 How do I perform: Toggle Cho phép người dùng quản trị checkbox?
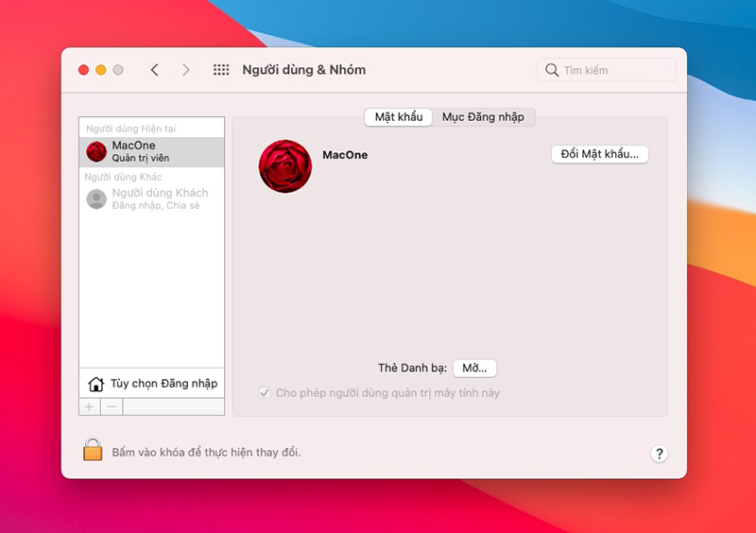pyautogui.click(x=265, y=392)
